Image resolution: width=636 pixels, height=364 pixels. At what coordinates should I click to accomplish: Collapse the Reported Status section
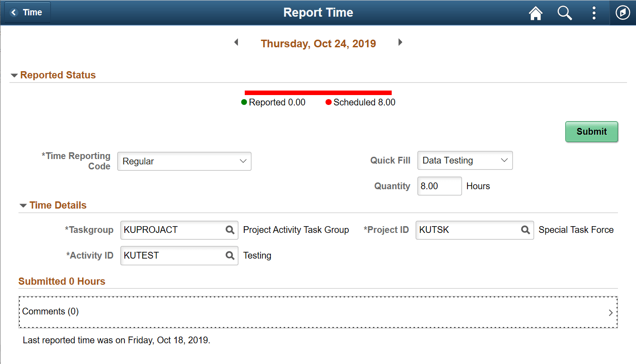(14, 75)
